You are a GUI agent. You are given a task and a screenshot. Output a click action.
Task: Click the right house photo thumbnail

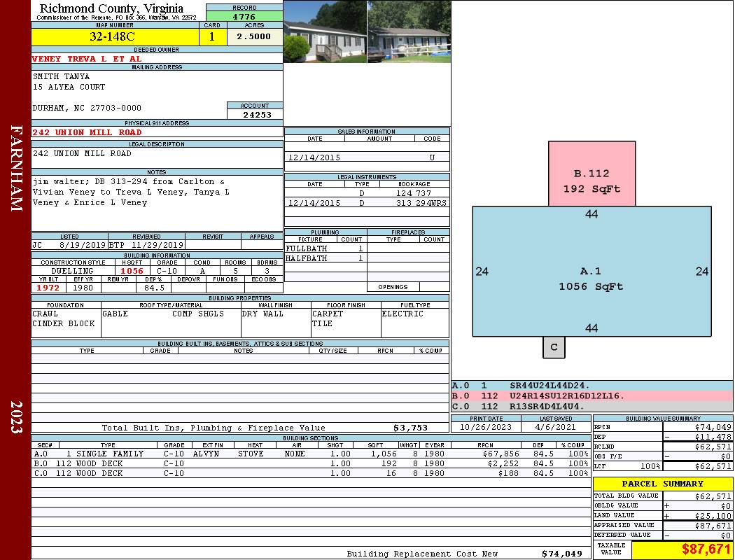click(409, 31)
